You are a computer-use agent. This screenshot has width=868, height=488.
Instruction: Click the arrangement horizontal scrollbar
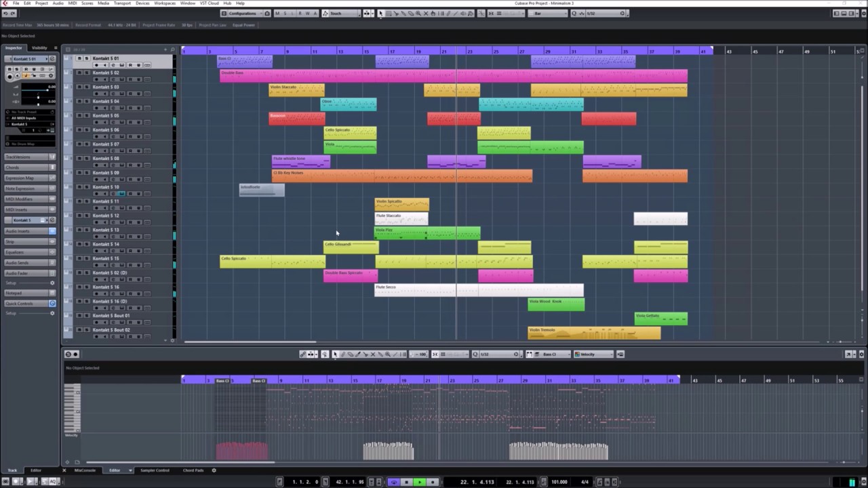click(250, 341)
